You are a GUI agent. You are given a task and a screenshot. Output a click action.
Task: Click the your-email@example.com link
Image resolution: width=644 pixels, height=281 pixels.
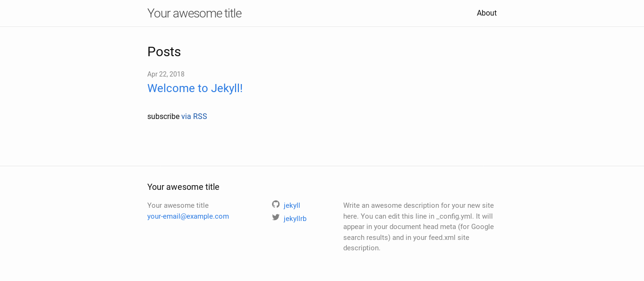click(188, 216)
